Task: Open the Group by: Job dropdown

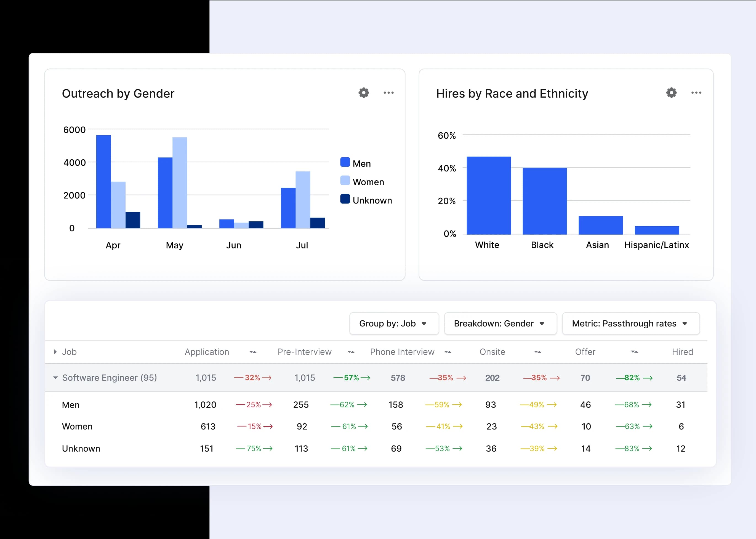Action: (394, 324)
